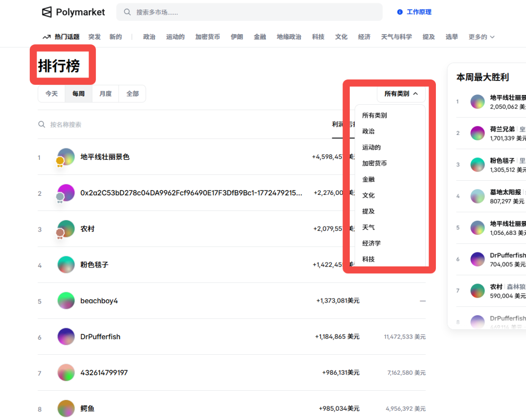Choose 天气 in the category dropdown list

click(368, 227)
